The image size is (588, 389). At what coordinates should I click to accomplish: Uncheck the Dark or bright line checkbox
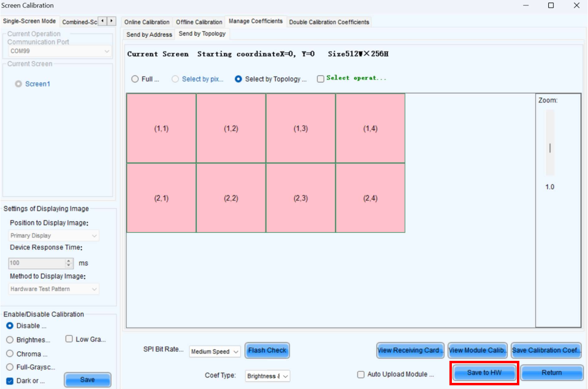(10, 381)
